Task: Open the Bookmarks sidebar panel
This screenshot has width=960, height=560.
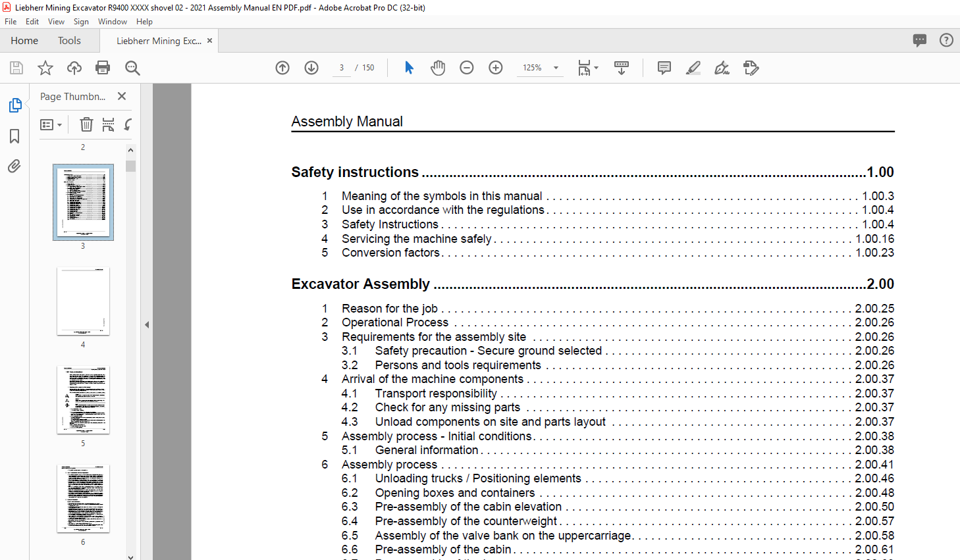Action: [x=14, y=136]
